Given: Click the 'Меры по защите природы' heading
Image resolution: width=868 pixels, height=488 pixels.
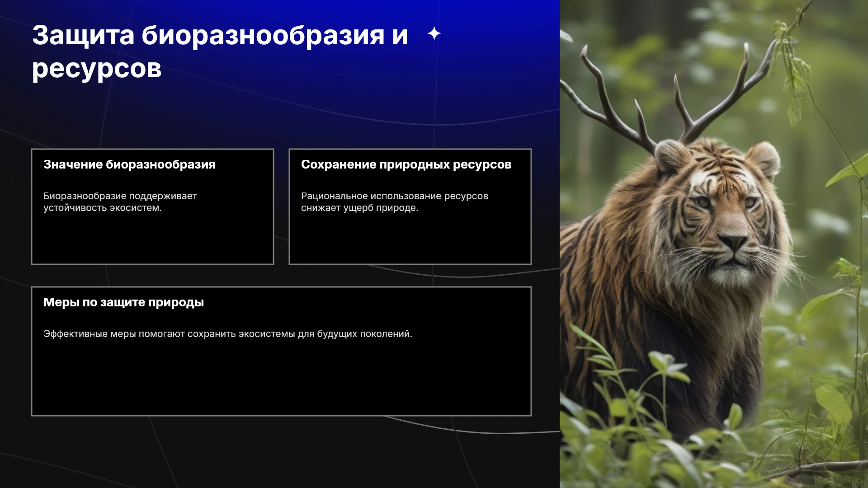Looking at the screenshot, I should [x=123, y=302].
